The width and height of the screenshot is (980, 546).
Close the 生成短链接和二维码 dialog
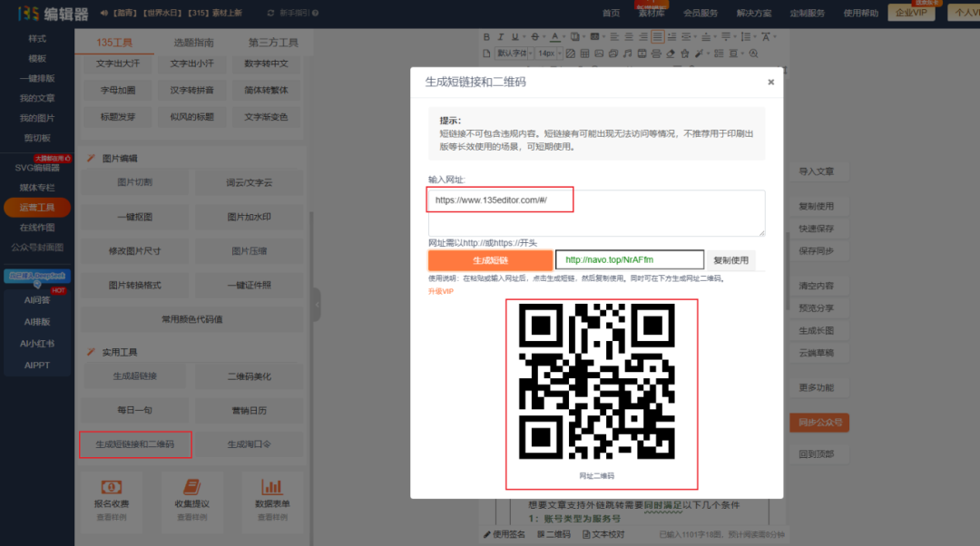tap(770, 82)
